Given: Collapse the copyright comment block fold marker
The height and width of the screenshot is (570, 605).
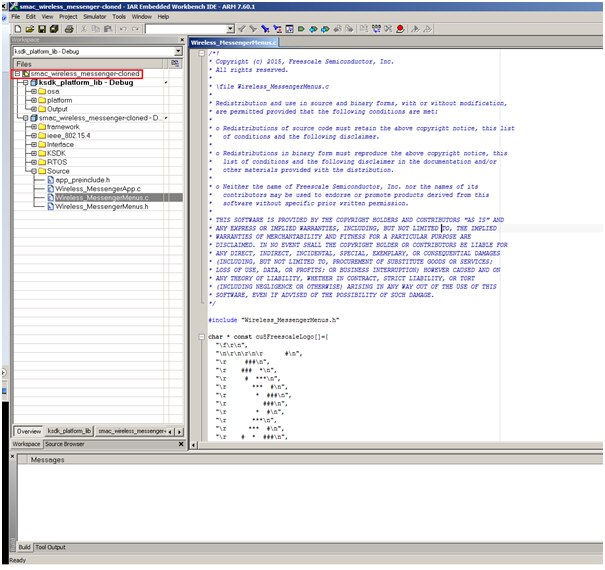Looking at the screenshot, I should pos(201,53).
